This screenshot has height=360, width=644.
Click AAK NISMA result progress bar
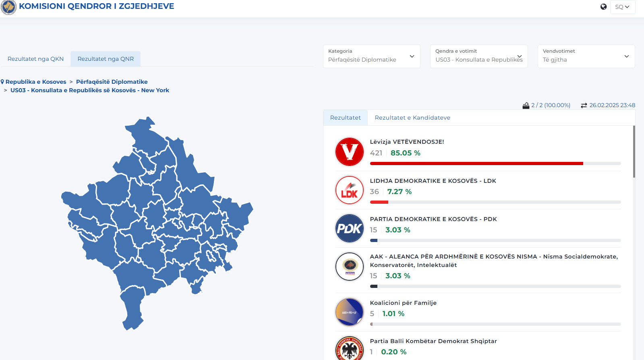495,286
